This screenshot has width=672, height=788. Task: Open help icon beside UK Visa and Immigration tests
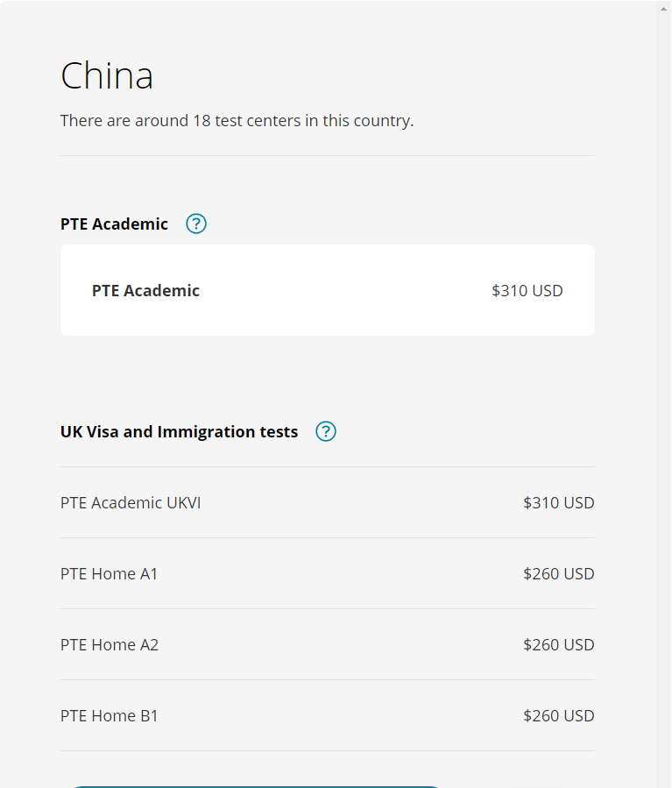[x=325, y=431]
